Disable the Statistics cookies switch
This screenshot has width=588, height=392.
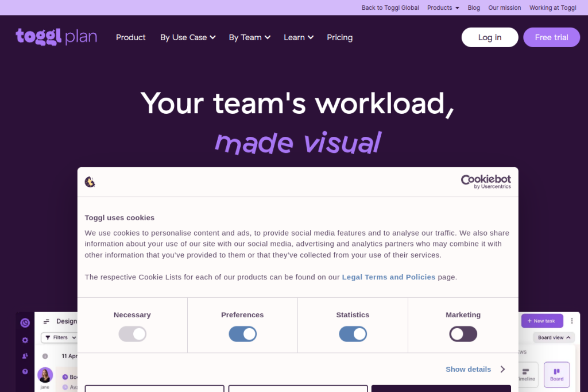click(x=353, y=334)
